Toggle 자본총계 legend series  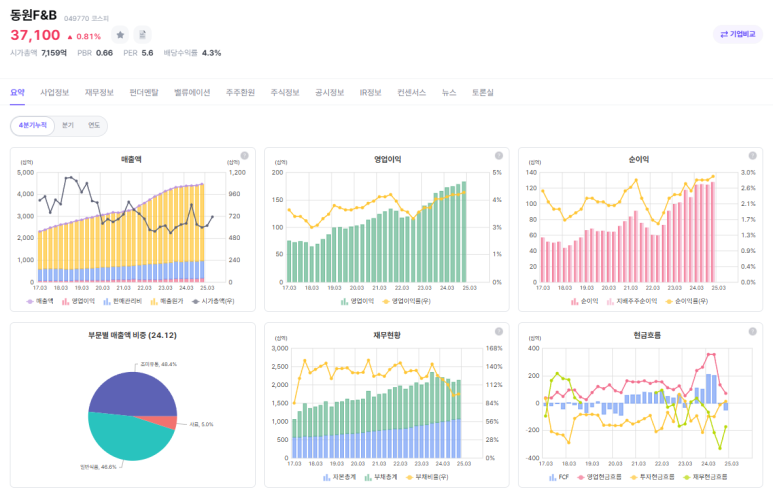point(340,477)
